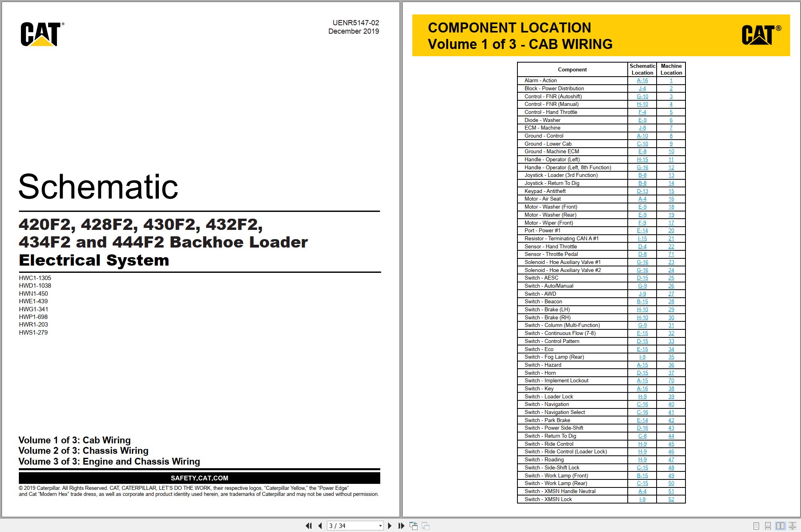Open machine location 23 for Hoe Auxiliary Valve #1
The height and width of the screenshot is (532, 801).
click(x=671, y=262)
